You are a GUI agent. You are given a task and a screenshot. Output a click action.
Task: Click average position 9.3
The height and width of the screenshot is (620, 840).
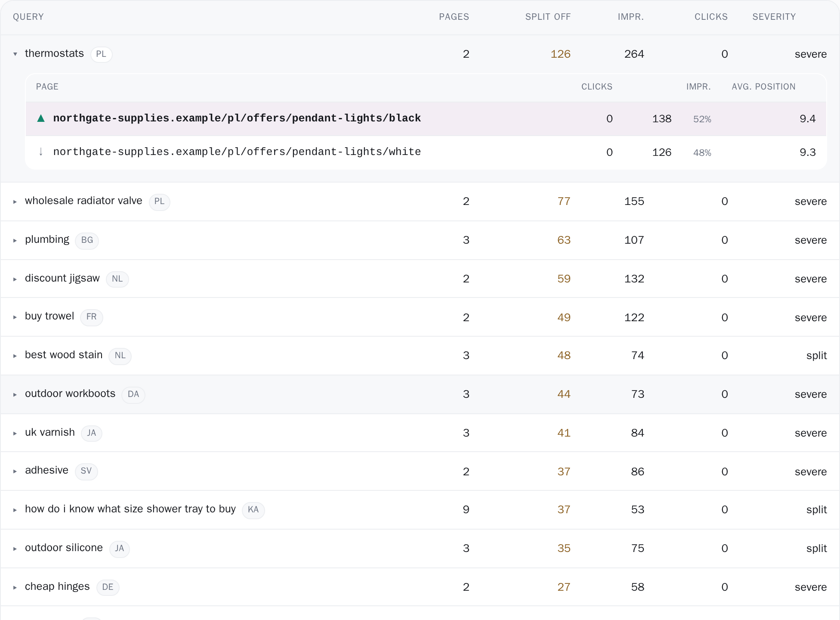pos(808,152)
